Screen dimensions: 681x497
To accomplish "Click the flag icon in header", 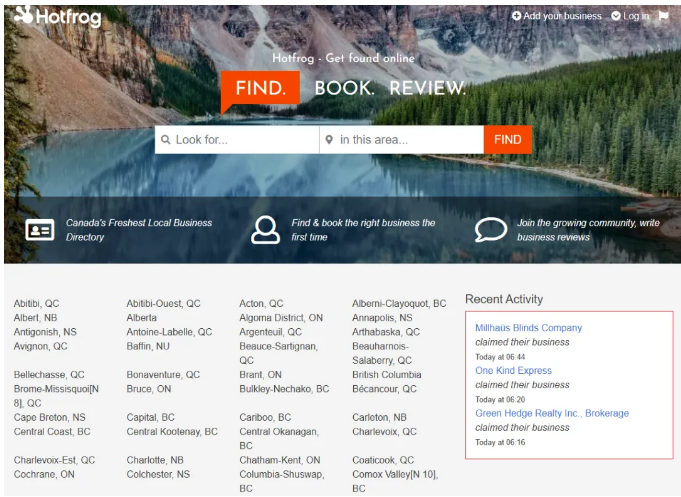I will click(x=663, y=16).
